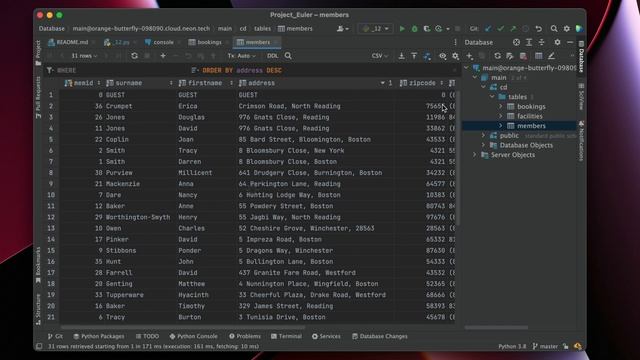Sort by the zipcode column header
This screenshot has width=640, height=360.
point(422,83)
